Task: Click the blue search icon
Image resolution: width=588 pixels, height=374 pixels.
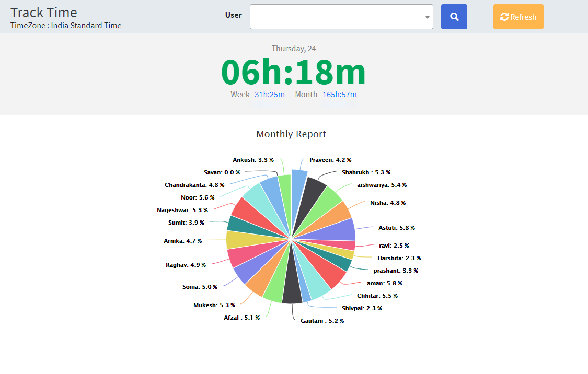Action: tap(454, 16)
